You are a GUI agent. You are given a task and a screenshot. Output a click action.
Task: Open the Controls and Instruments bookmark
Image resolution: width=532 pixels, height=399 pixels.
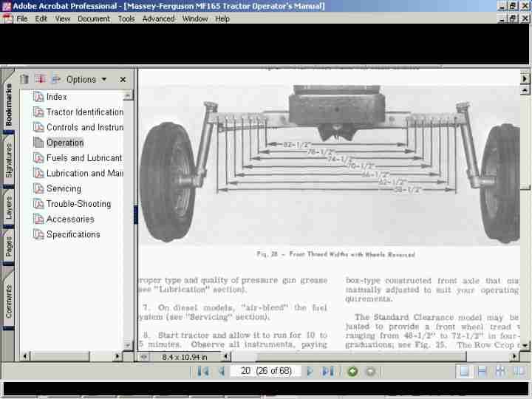pos(85,127)
